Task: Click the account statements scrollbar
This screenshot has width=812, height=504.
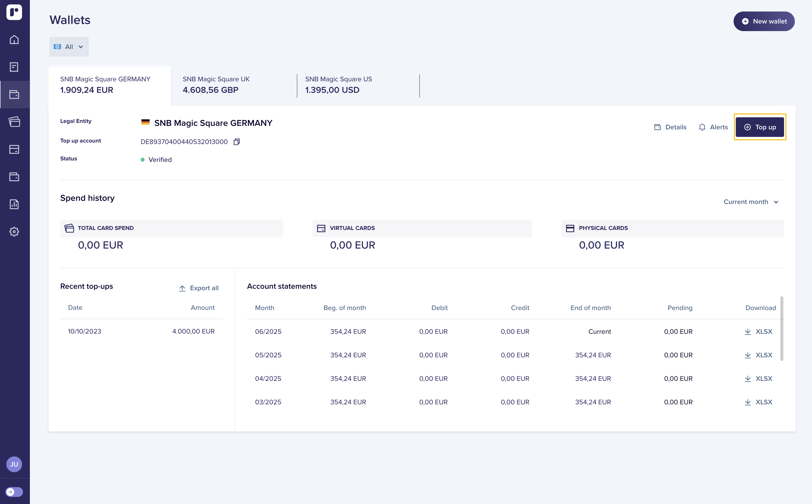Action: (x=781, y=328)
